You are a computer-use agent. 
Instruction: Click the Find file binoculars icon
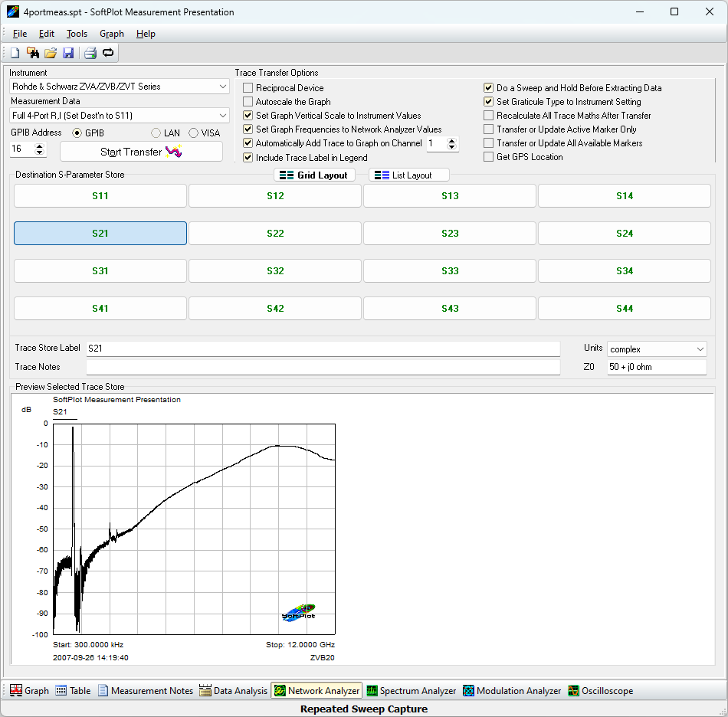pyautogui.click(x=32, y=53)
